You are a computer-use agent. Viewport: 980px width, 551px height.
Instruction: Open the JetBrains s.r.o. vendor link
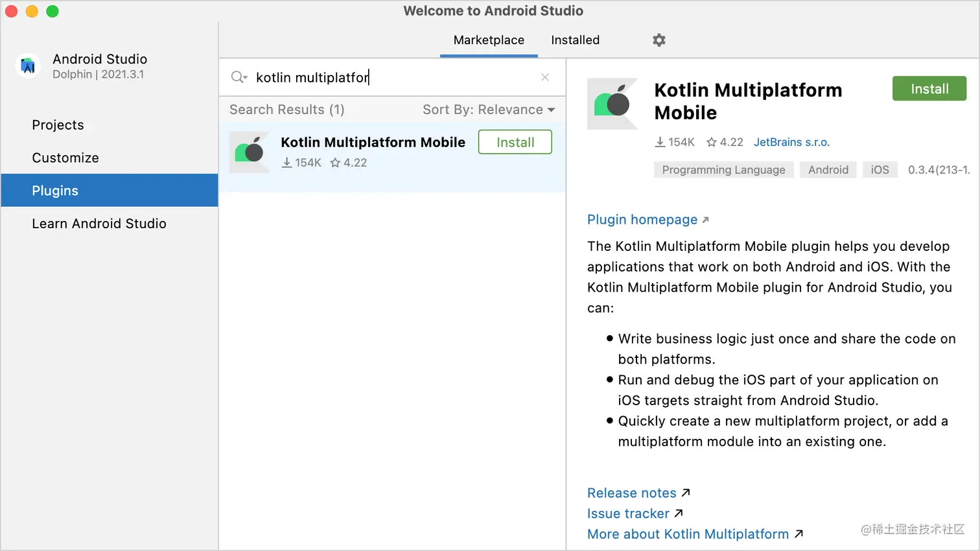791,142
